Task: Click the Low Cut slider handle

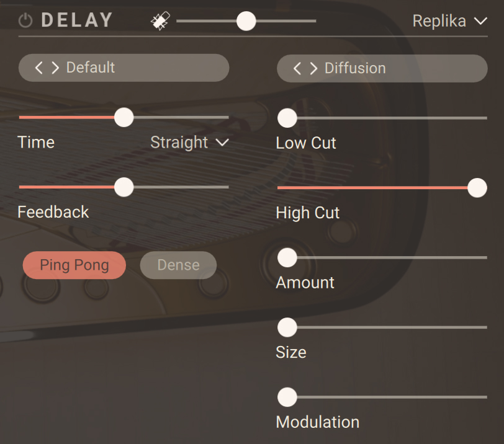Action: [287, 117]
